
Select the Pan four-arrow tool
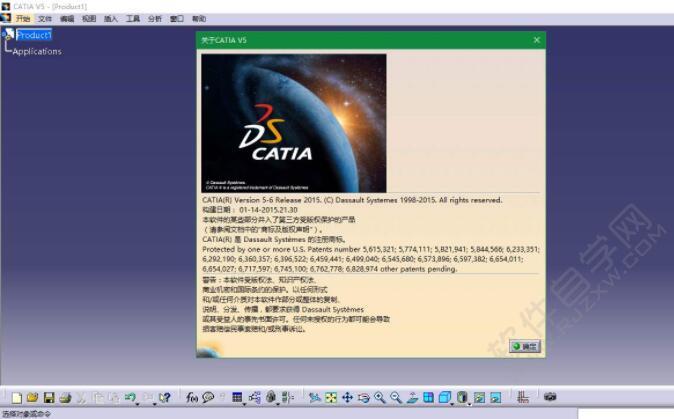(347, 398)
